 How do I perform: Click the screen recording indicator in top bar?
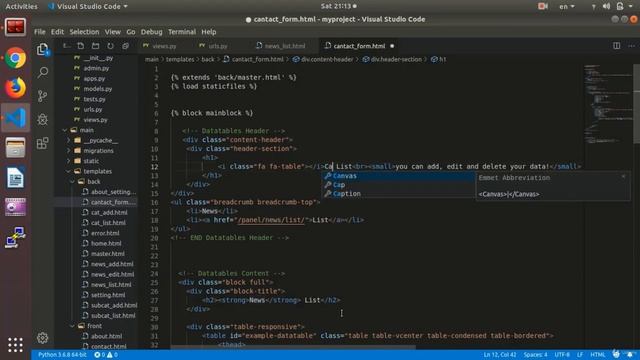pos(543,6)
